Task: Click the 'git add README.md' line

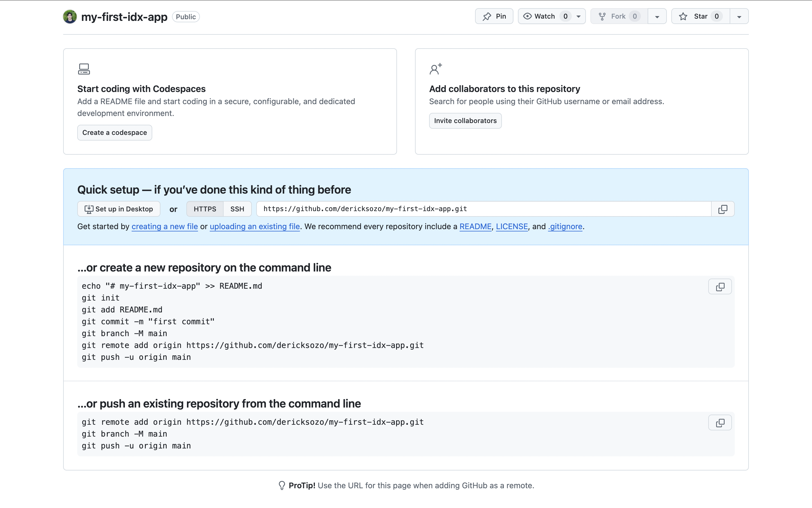Action: 122,310
